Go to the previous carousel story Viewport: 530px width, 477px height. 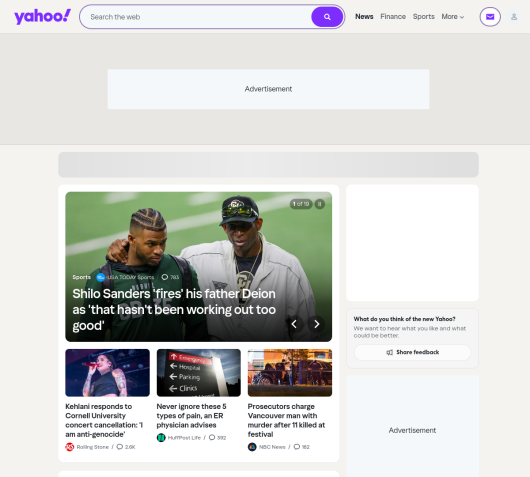[294, 324]
